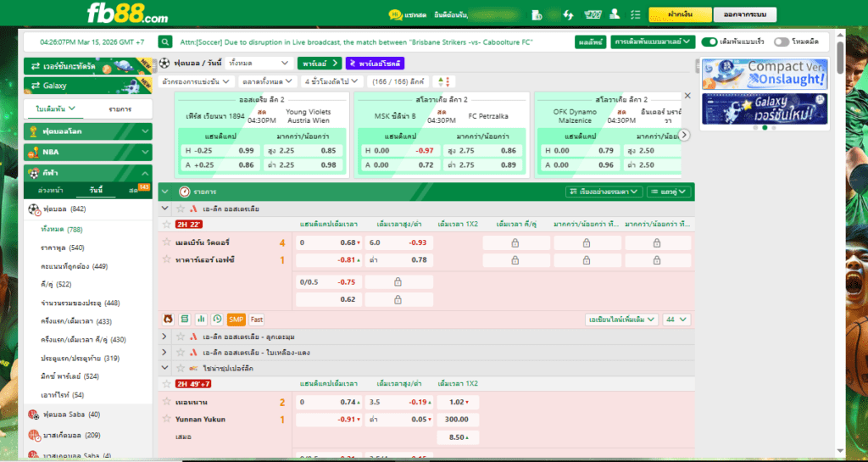Image resolution: width=868 pixels, height=462 pixels.
Task: Click the orange SMP button
Action: tap(236, 320)
